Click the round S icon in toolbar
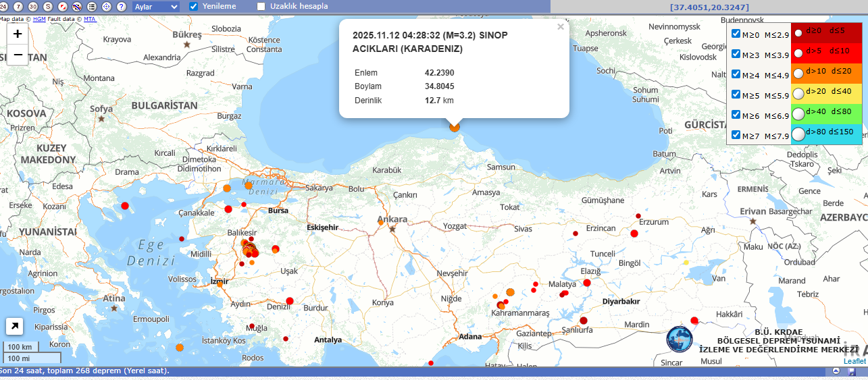 (x=48, y=6)
